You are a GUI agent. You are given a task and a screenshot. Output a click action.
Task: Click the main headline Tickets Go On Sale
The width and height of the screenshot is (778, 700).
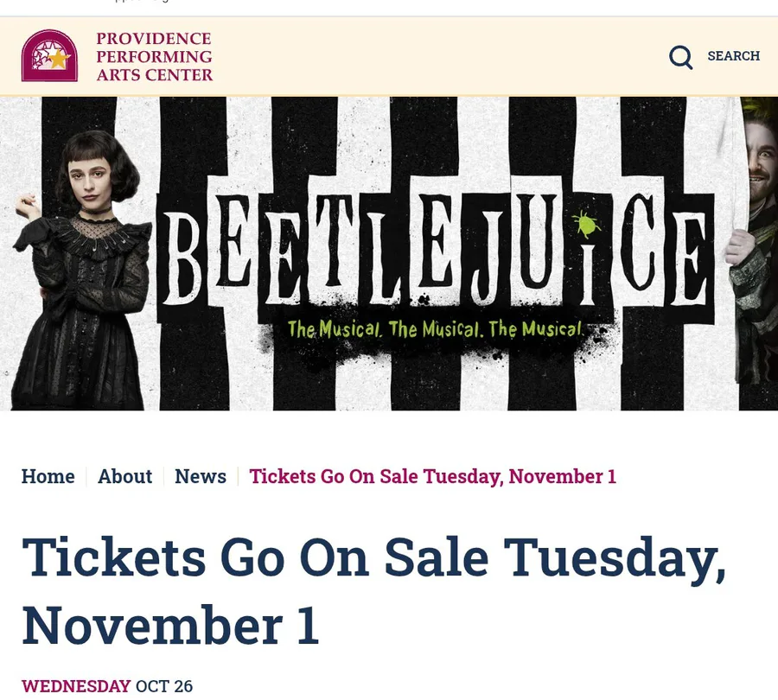tap(373, 557)
